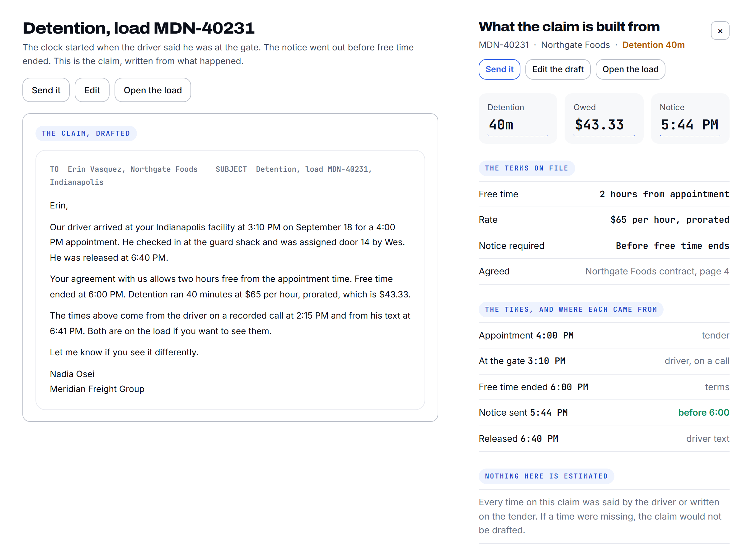
Task: Click the Detention 40m orange label
Action: [653, 45]
